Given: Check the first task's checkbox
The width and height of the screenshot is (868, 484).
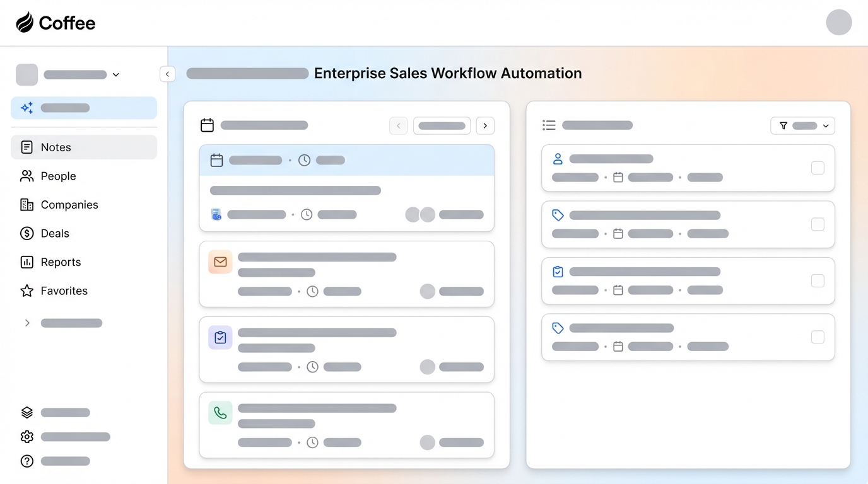Looking at the screenshot, I should 818,168.
